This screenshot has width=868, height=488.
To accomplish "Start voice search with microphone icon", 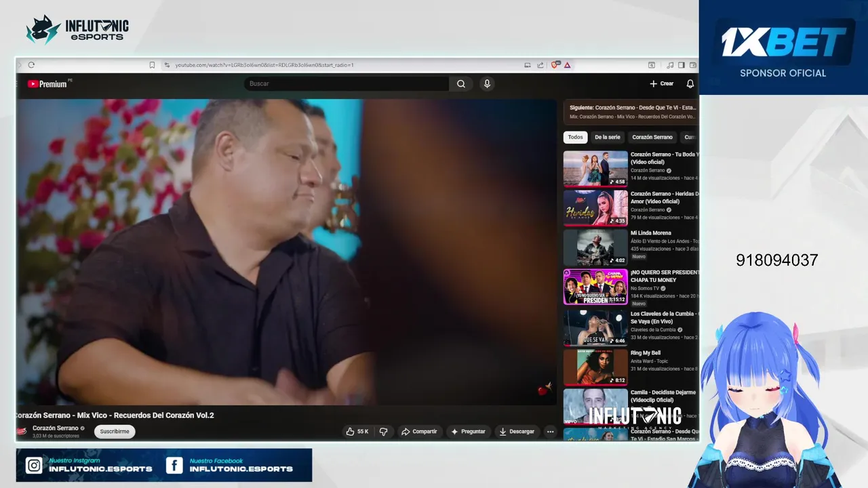I will pos(487,83).
